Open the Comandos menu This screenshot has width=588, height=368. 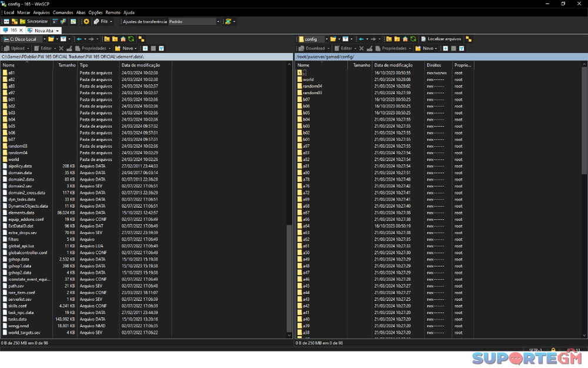tap(63, 12)
